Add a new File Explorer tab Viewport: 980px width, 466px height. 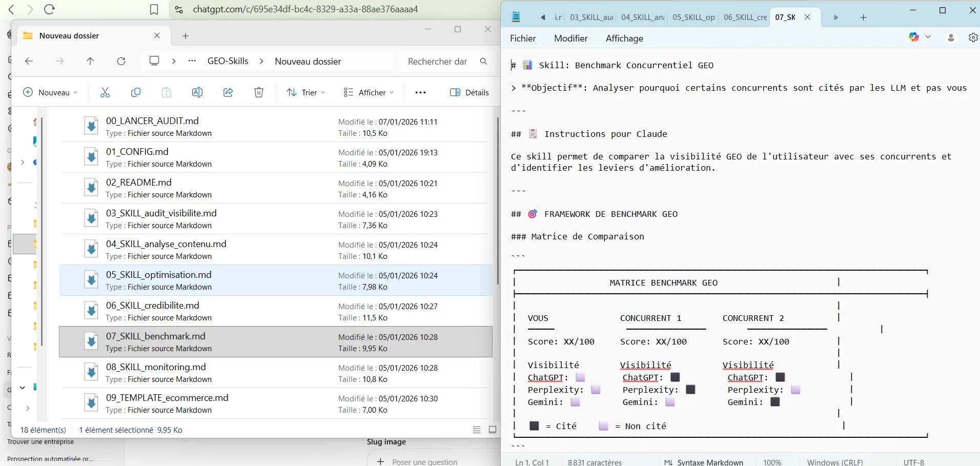(186, 36)
